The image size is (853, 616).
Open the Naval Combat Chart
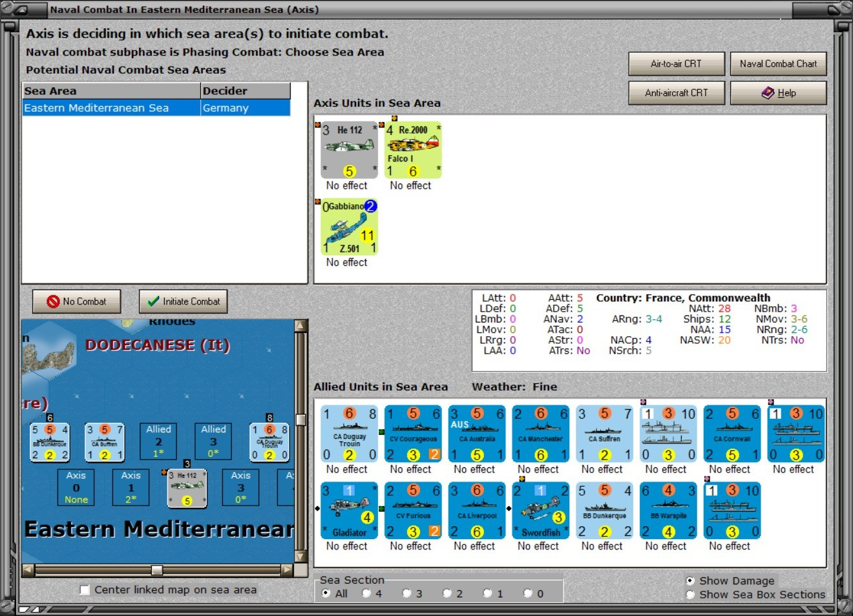(x=778, y=63)
